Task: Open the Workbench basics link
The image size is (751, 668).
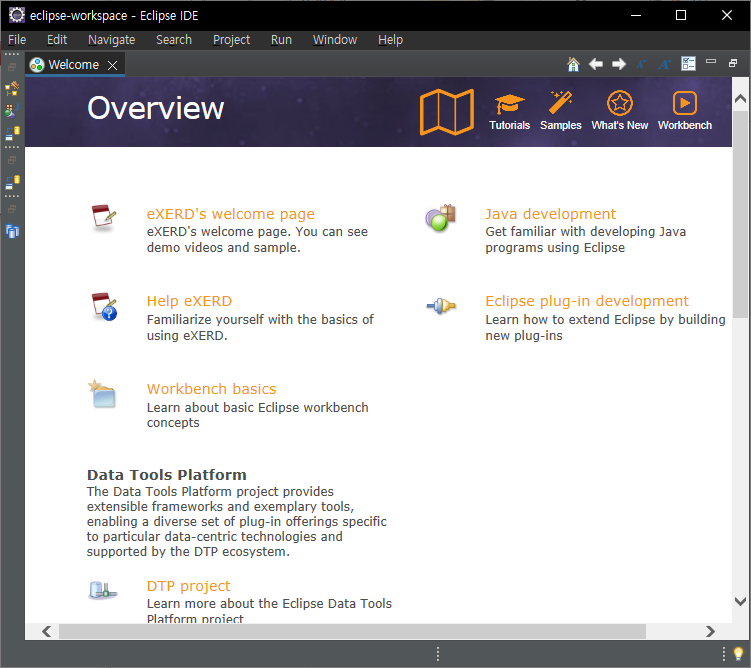Action: click(211, 389)
